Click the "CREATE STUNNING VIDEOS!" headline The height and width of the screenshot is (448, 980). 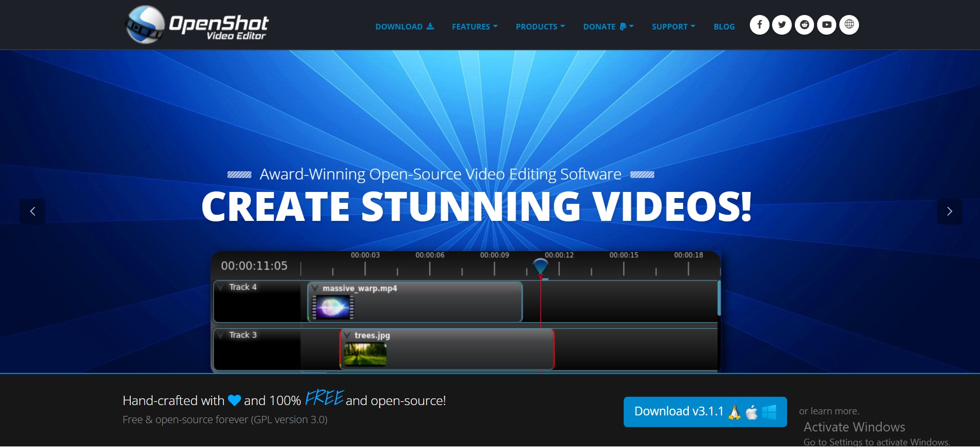point(476,206)
